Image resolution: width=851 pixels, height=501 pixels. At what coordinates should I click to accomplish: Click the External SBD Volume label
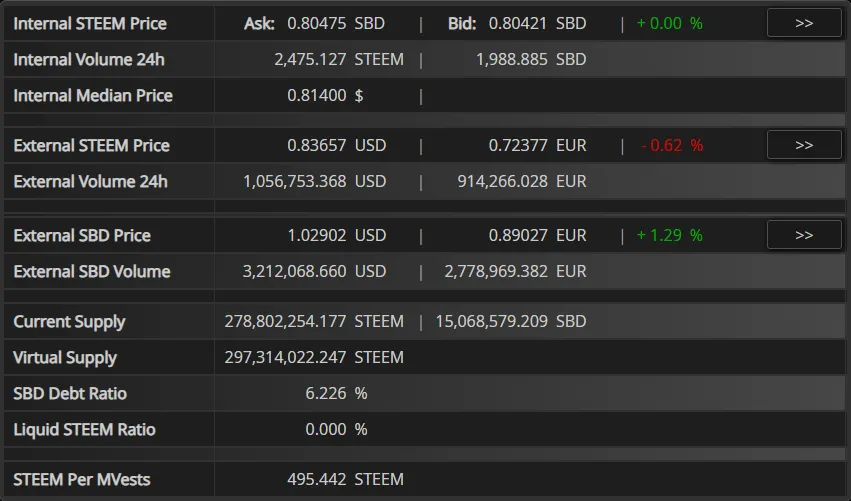point(92,271)
